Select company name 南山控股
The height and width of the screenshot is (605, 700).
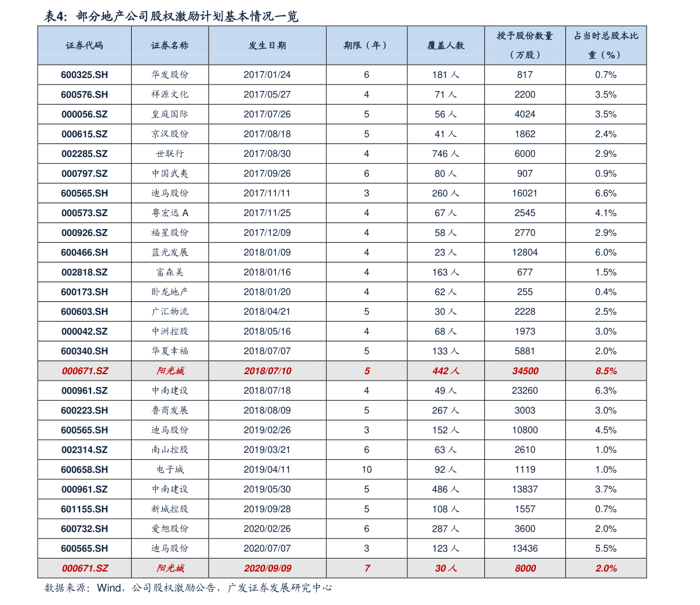click(170, 450)
